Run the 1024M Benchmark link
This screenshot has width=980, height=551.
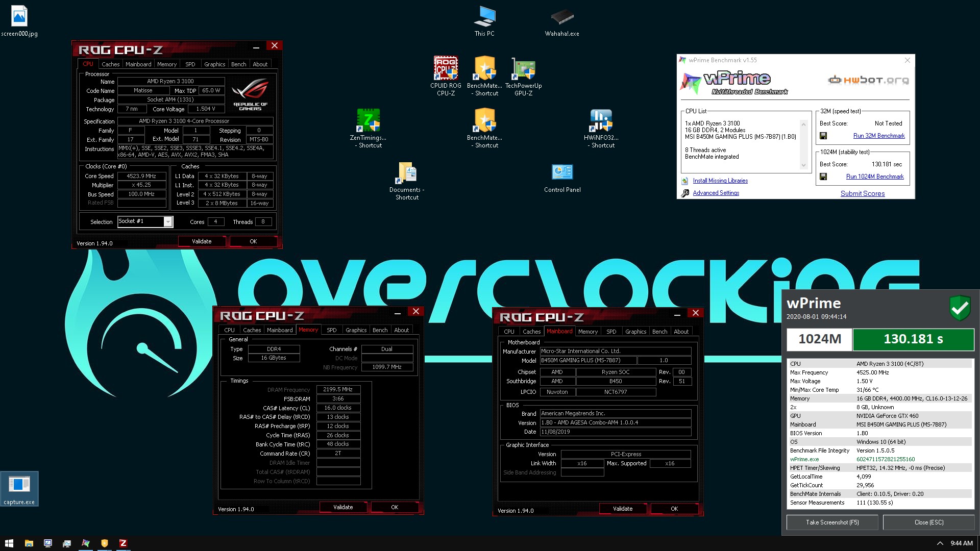875,177
